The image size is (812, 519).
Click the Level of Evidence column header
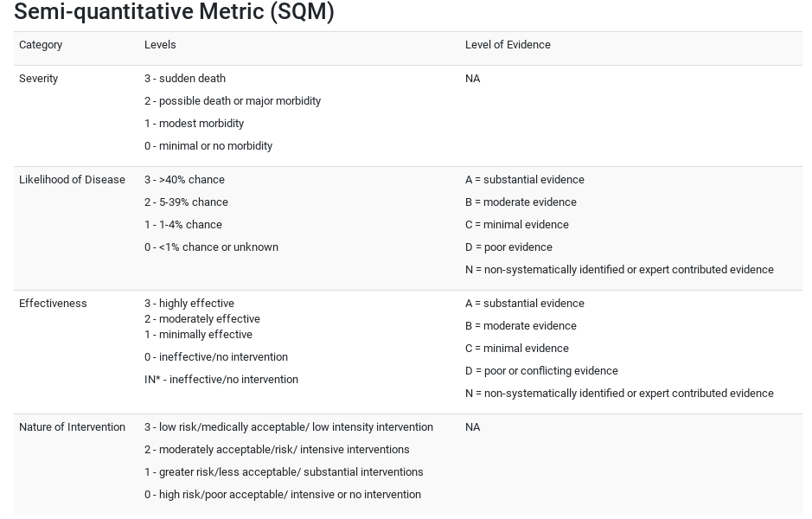[x=508, y=45]
